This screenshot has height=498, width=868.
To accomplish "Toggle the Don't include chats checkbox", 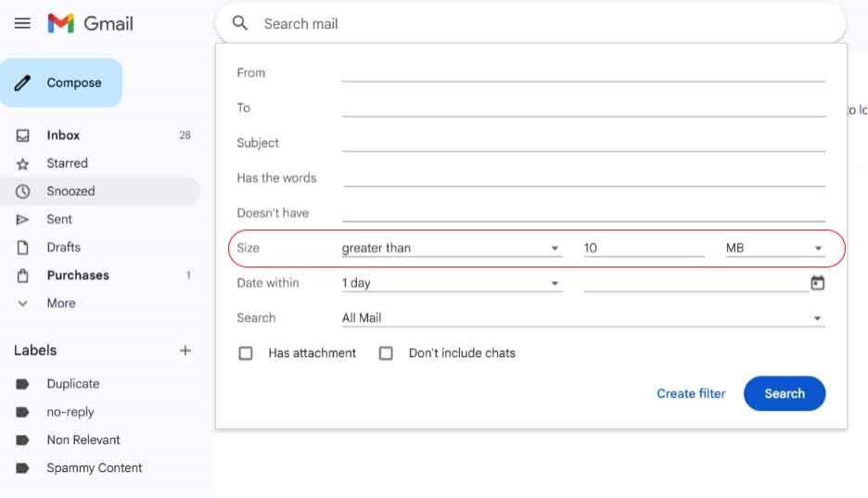I will (386, 353).
